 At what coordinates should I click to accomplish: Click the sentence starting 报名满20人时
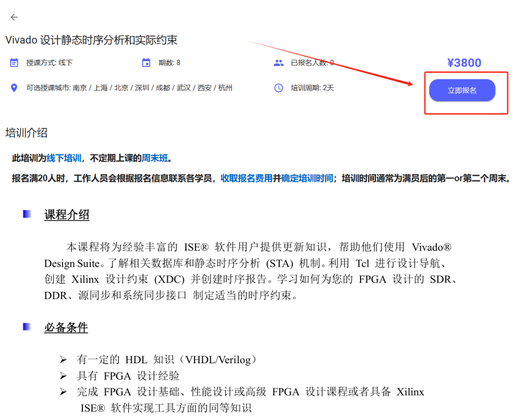[x=260, y=178]
